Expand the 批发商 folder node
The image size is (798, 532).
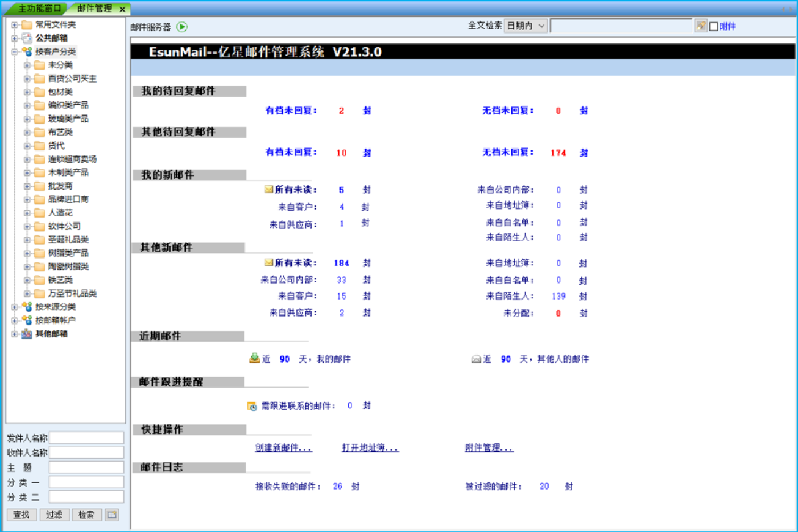[28, 187]
